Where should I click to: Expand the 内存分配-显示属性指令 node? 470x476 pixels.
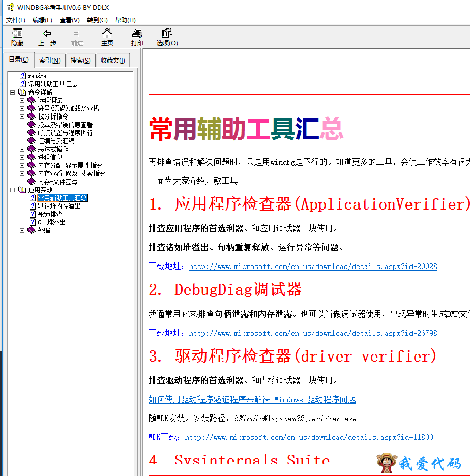point(22,165)
